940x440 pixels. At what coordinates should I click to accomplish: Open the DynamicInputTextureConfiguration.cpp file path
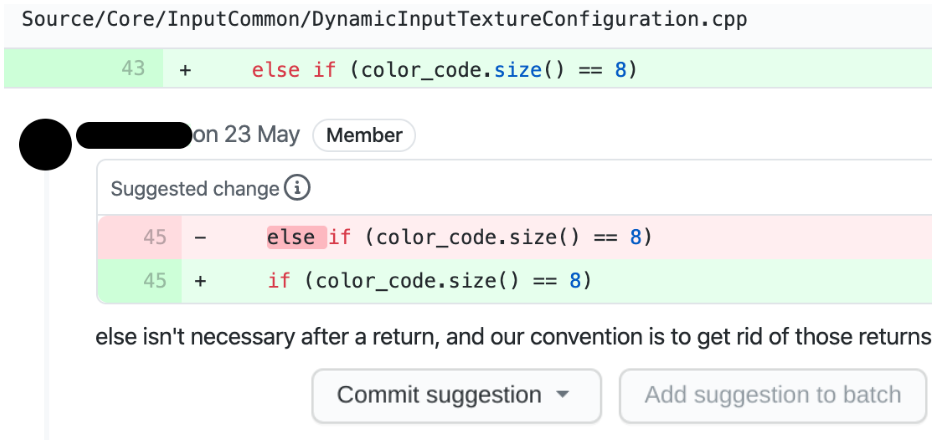point(383,19)
